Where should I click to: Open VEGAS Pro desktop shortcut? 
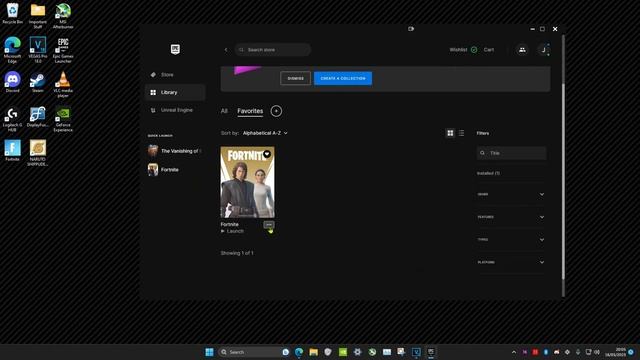click(x=38, y=50)
